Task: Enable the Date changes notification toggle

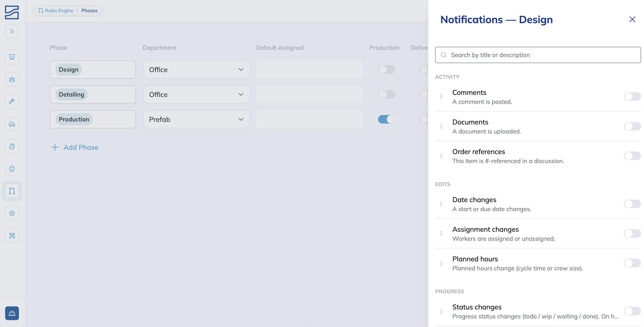Action: [632, 204]
